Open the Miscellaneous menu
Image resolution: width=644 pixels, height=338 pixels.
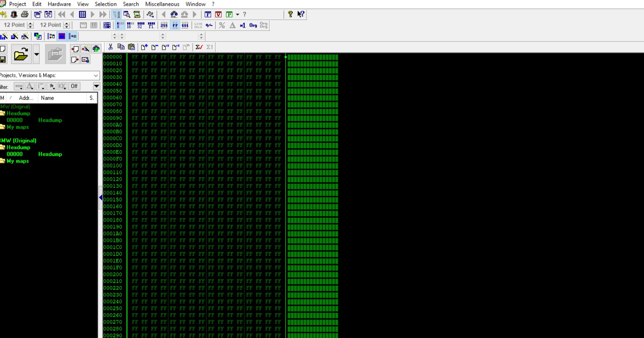click(x=162, y=4)
